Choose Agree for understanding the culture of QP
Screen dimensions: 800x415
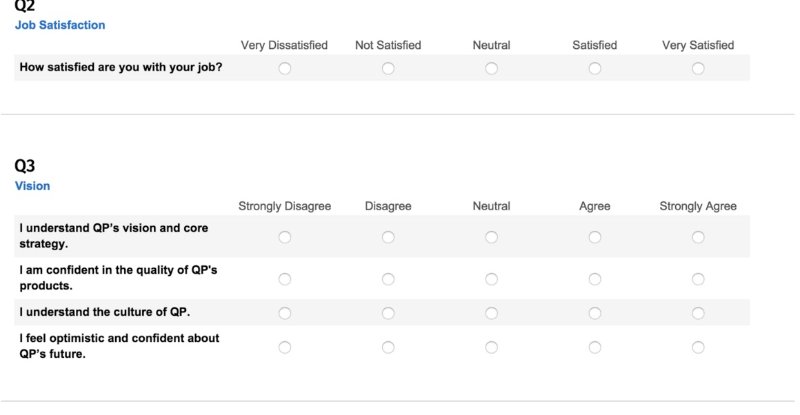pos(595,313)
